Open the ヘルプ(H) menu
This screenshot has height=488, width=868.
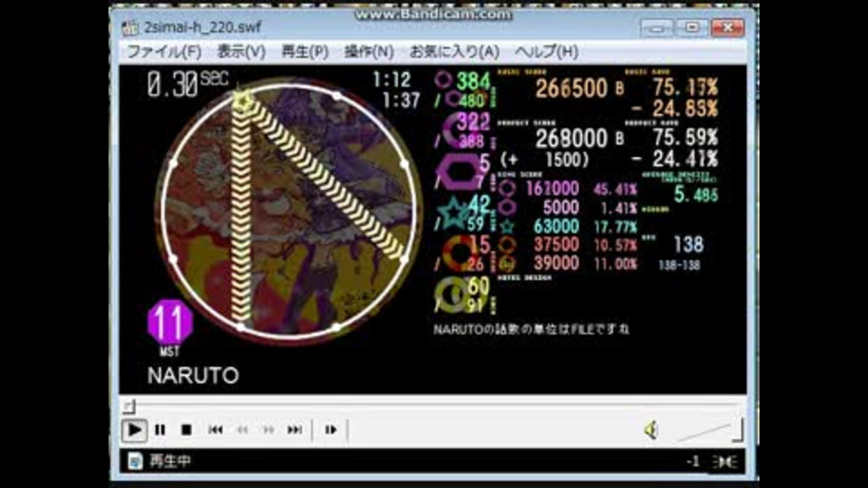pyautogui.click(x=546, y=52)
